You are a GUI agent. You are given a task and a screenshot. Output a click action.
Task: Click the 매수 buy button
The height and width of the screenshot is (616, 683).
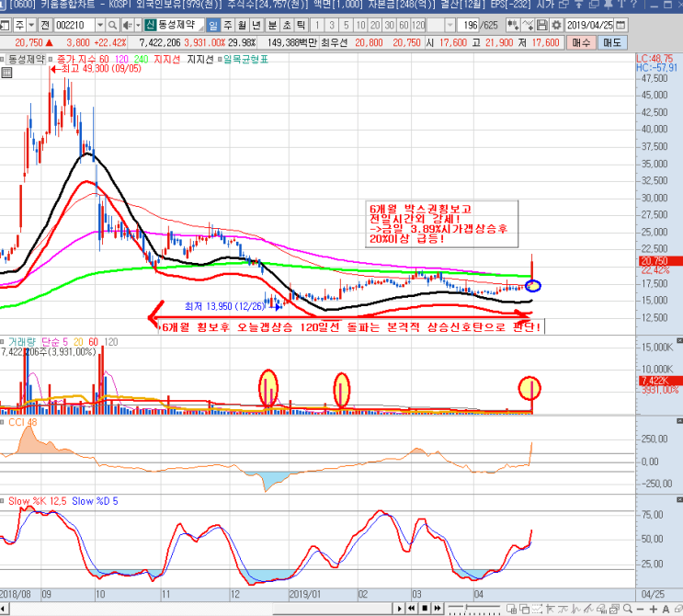pyautogui.click(x=581, y=42)
